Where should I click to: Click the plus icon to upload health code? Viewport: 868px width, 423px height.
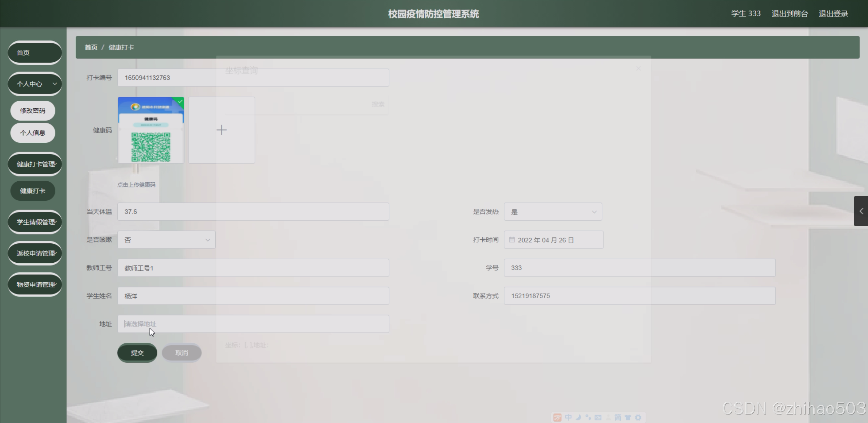[221, 130]
